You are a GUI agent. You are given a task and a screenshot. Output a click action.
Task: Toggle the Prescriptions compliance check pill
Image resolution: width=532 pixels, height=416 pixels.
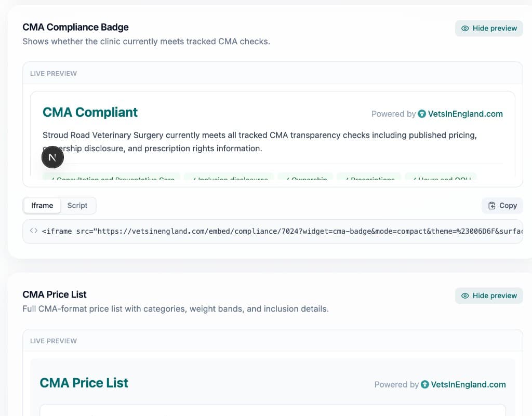tap(369, 180)
